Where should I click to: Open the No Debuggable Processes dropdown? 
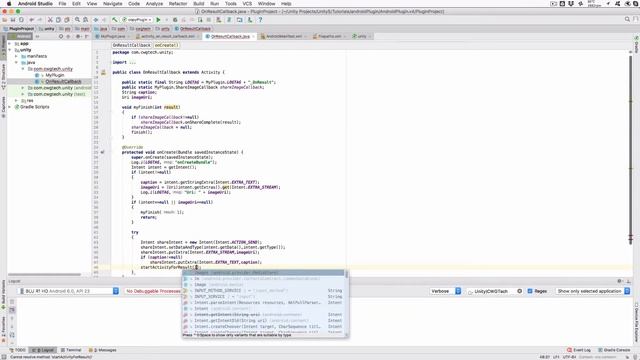[153, 291]
